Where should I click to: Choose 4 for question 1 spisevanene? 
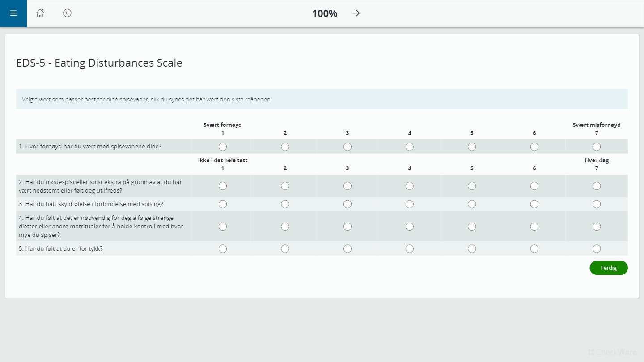coord(410,147)
